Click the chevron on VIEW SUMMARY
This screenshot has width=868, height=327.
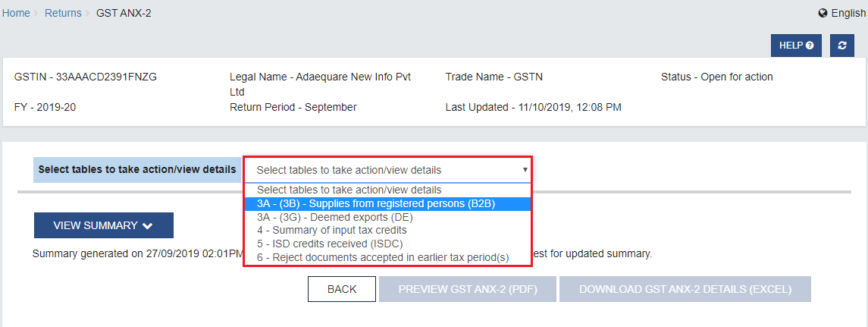point(147,225)
